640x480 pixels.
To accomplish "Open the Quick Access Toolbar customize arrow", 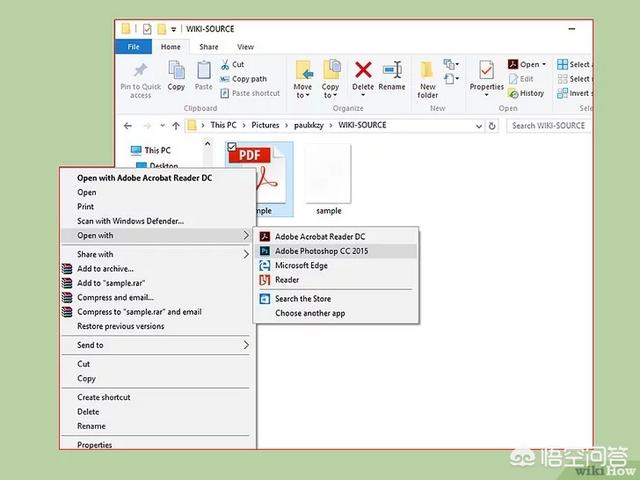I will [x=173, y=29].
